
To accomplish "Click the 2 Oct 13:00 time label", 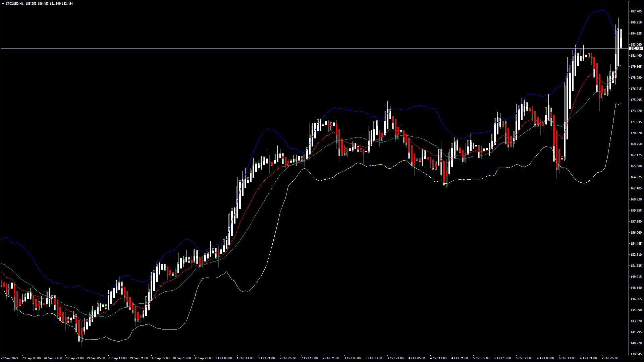I will [x=309, y=358].
